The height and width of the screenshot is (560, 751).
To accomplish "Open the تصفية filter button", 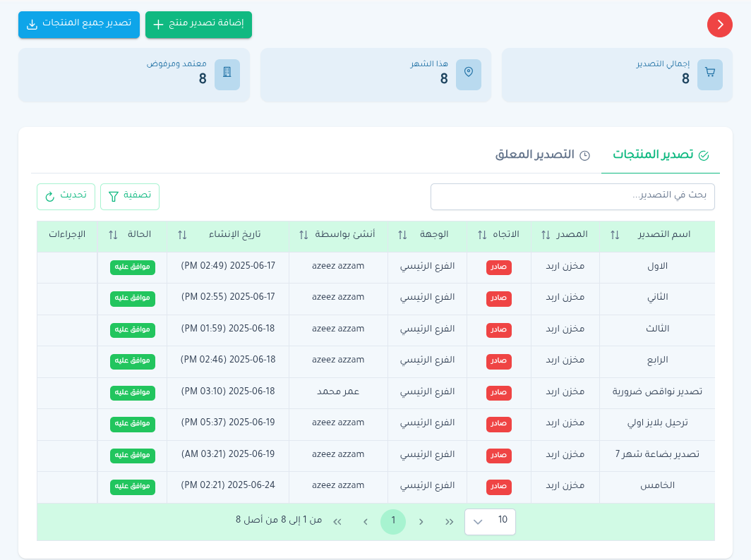I will (x=130, y=196).
